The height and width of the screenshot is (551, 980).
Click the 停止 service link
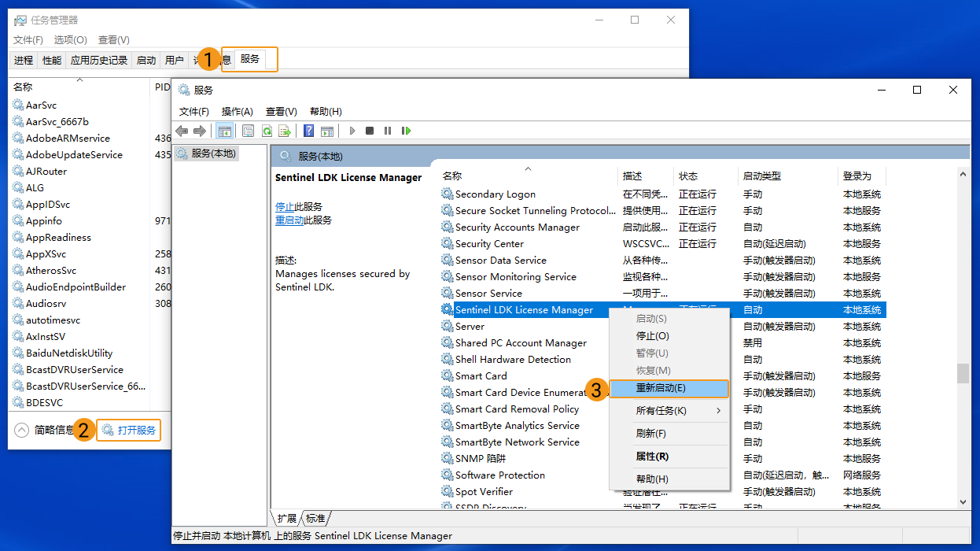tap(285, 206)
